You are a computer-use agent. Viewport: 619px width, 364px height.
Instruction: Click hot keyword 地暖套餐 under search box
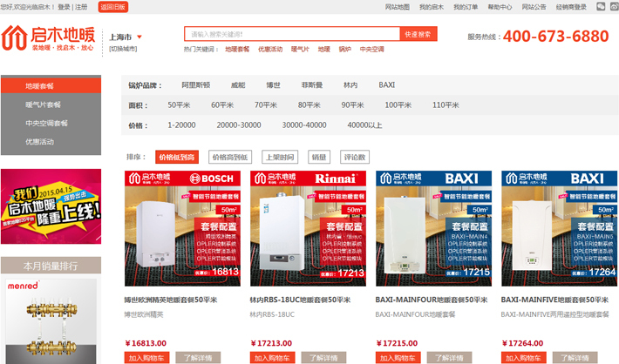pos(237,50)
